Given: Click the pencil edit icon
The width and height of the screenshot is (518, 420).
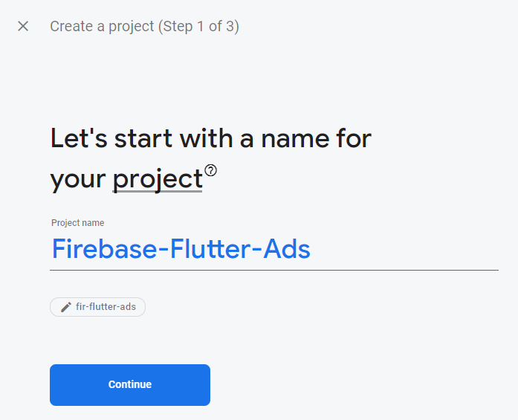Looking at the screenshot, I should pyautogui.click(x=66, y=307).
